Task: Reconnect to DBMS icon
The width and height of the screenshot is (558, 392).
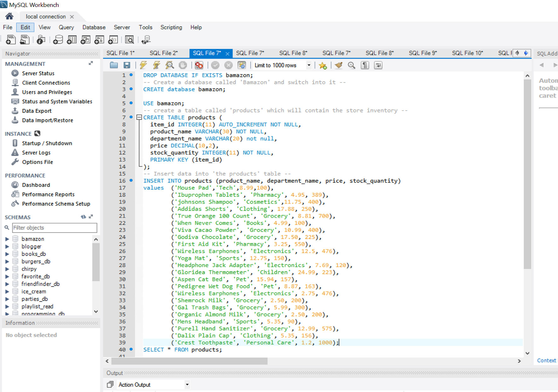Action: (146, 39)
